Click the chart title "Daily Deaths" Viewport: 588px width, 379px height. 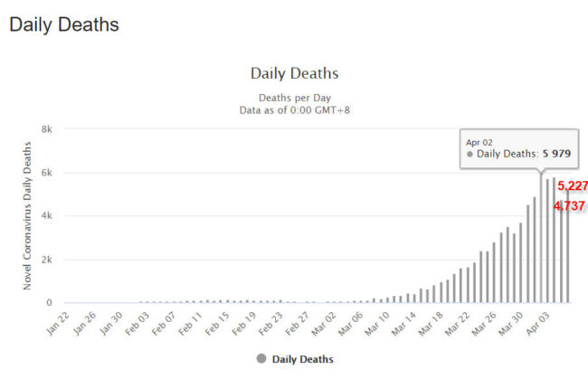[x=294, y=73]
